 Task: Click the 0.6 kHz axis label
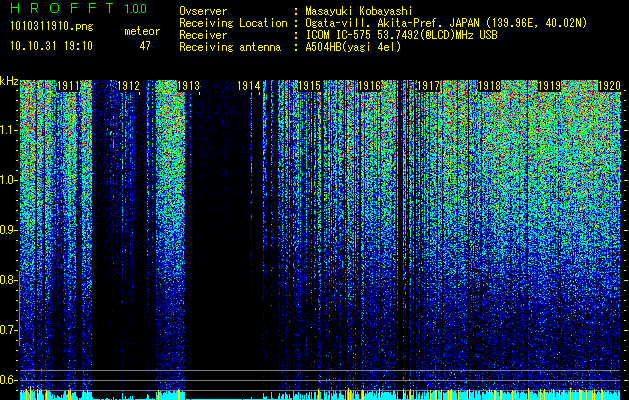coord(7,380)
